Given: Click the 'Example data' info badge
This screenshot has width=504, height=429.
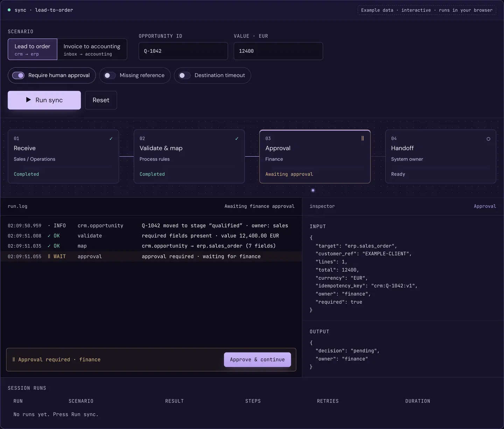Looking at the screenshot, I should [427, 10].
